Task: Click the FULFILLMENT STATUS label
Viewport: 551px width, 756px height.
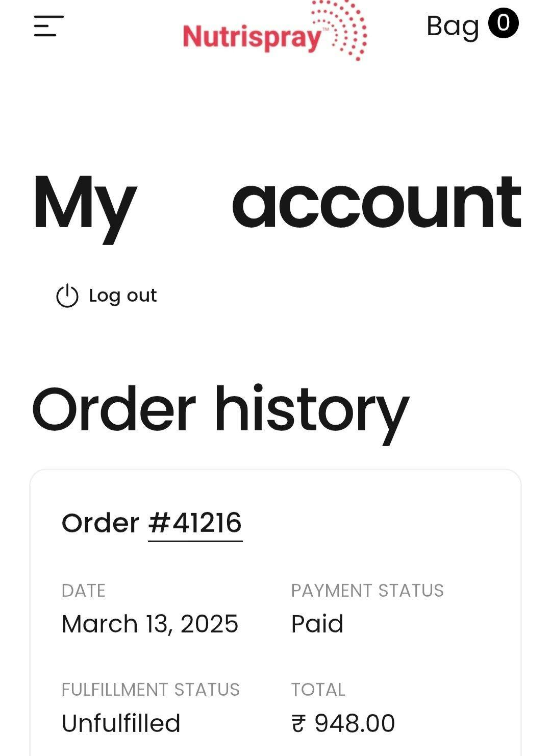Action: coord(150,690)
